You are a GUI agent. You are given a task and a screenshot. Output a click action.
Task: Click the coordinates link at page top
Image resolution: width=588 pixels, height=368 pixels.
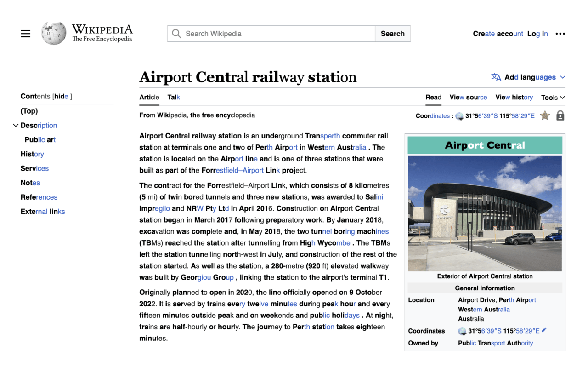[x=500, y=116]
